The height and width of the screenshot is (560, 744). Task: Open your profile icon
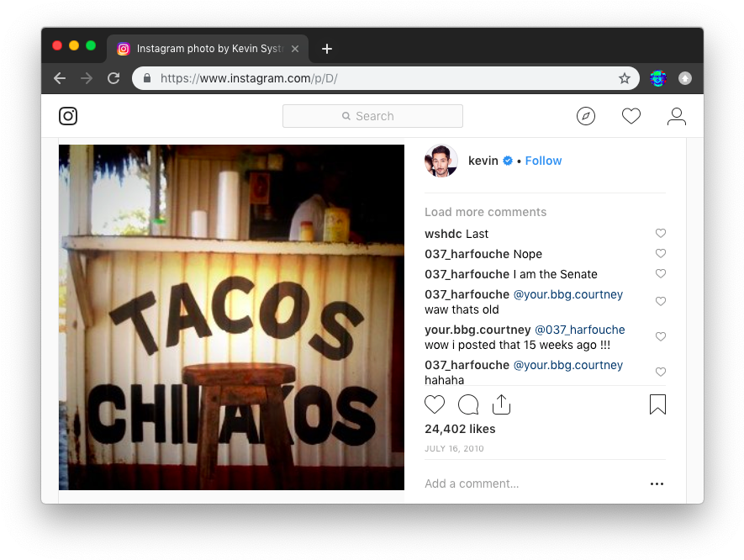[x=677, y=116]
